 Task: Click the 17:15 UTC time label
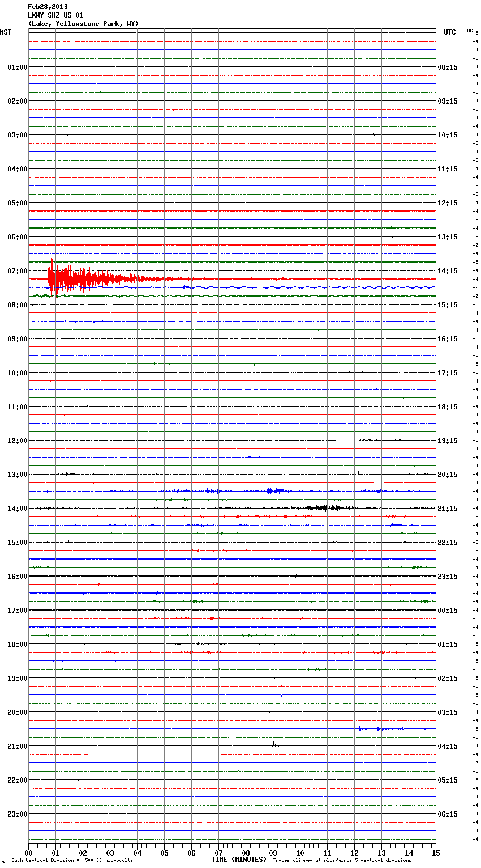point(448,373)
